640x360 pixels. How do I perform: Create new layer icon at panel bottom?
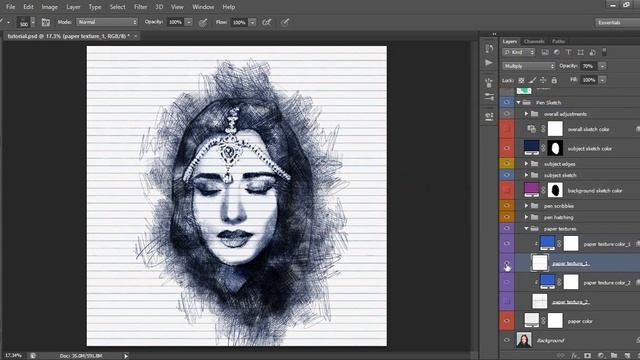627,356
